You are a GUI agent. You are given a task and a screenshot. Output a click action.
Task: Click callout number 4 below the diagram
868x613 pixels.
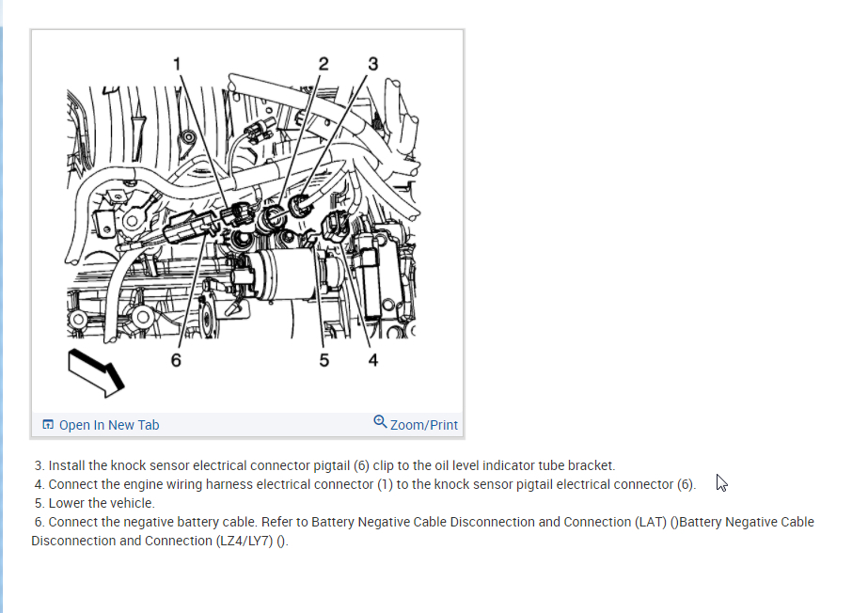(373, 360)
